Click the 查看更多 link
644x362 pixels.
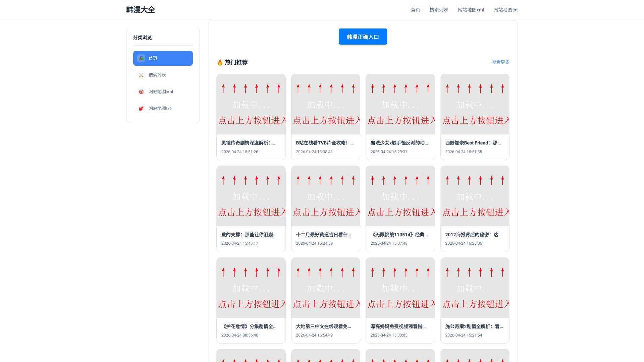click(501, 62)
